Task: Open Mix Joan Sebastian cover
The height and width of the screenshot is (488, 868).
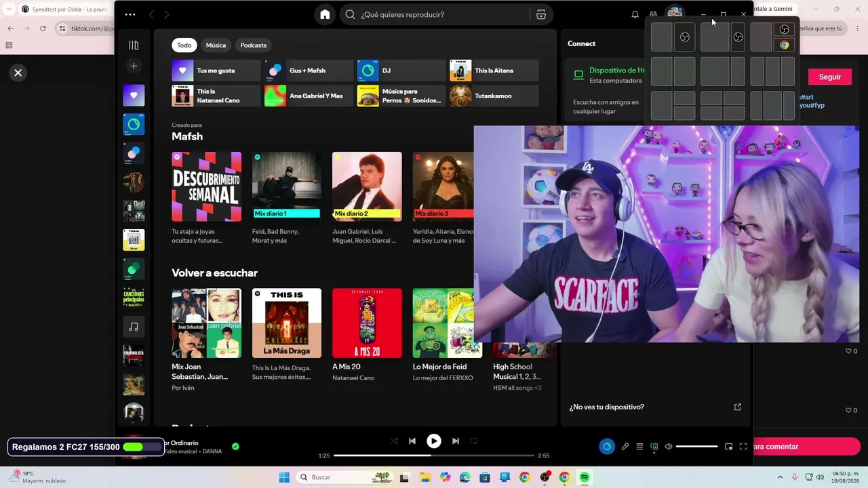Action: 206,323
